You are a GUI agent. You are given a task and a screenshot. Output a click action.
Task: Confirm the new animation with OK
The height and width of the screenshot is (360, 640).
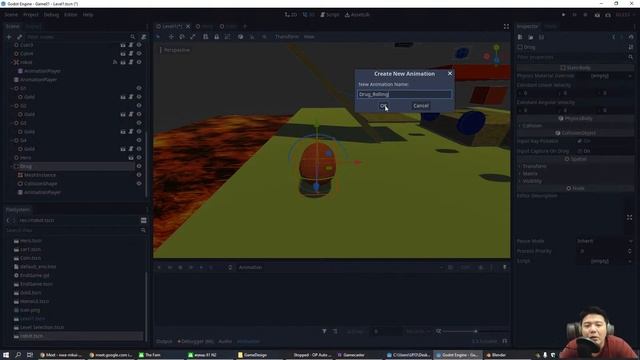[x=384, y=106]
